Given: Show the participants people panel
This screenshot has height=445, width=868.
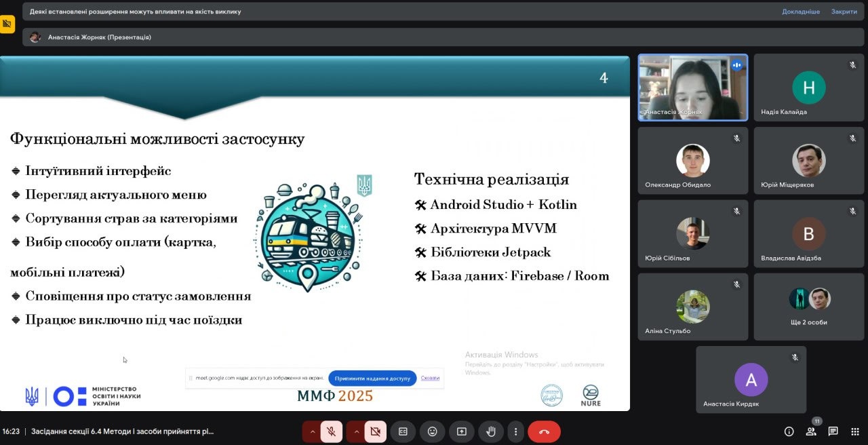Looking at the screenshot, I should point(811,431).
